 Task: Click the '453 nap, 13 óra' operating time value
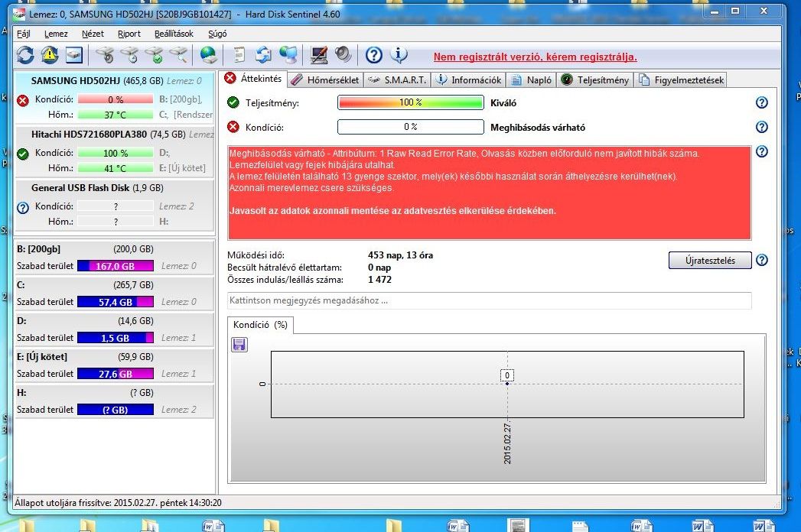click(401, 255)
